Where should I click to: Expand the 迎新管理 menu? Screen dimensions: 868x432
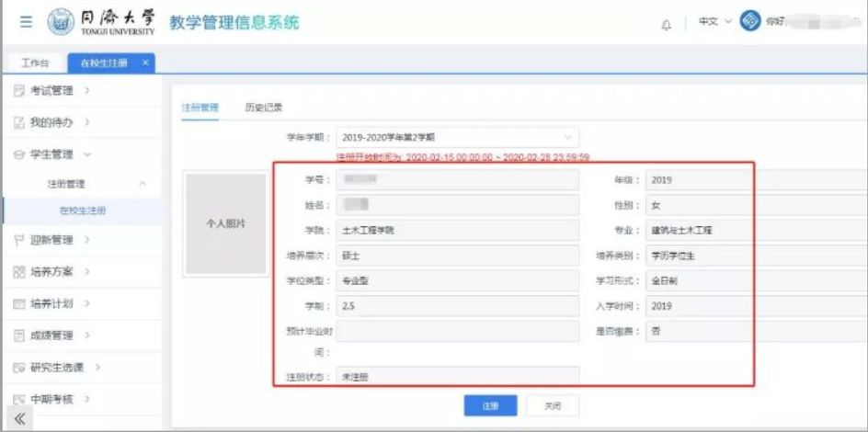pyautogui.click(x=87, y=240)
